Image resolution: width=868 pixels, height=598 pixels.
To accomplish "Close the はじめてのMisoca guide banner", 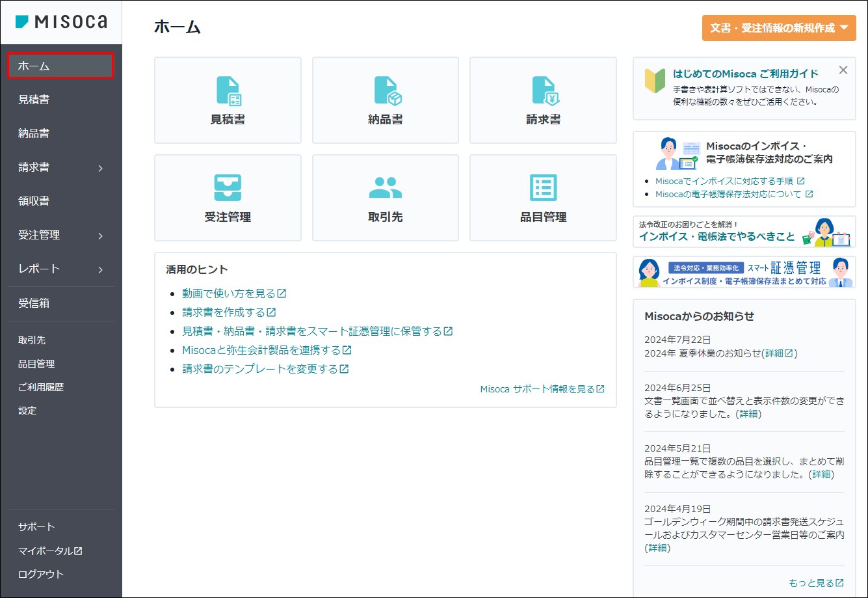I will [843, 70].
